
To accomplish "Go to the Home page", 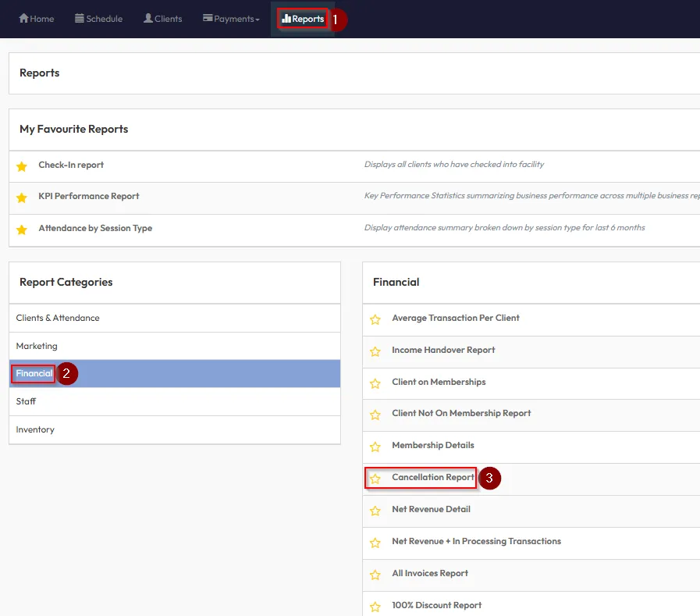I will tap(37, 19).
